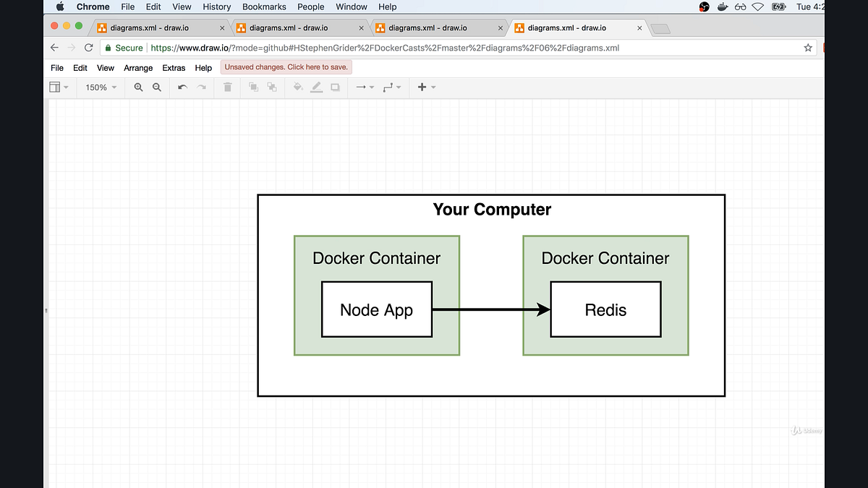Select the Node App box in the diagram
This screenshot has height=488, width=868.
376,309
